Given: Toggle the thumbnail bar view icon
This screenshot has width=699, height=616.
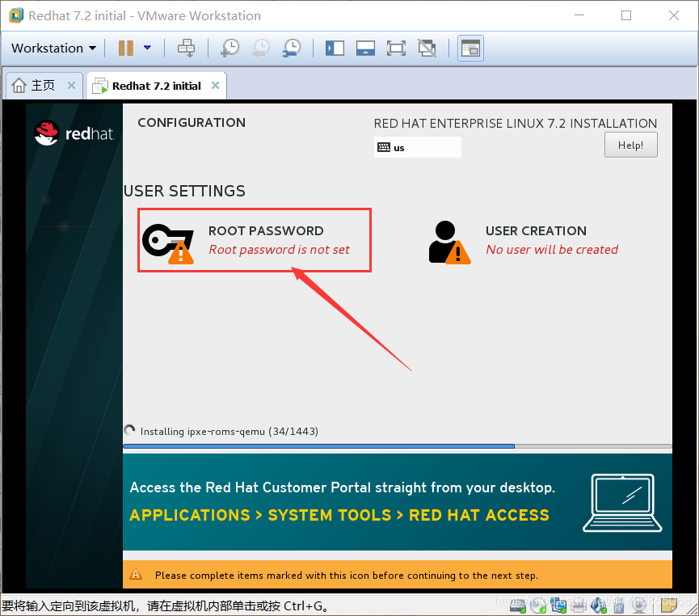Looking at the screenshot, I should (365, 48).
